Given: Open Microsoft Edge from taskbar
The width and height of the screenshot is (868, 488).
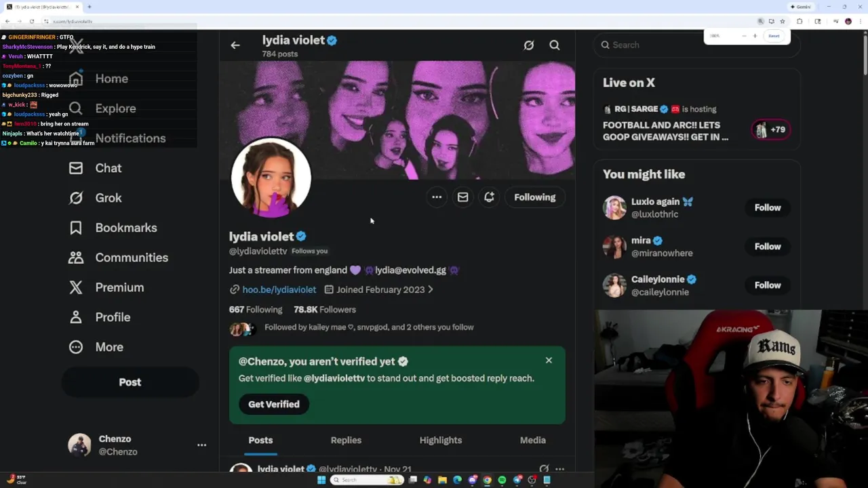Looking at the screenshot, I should click(457, 480).
